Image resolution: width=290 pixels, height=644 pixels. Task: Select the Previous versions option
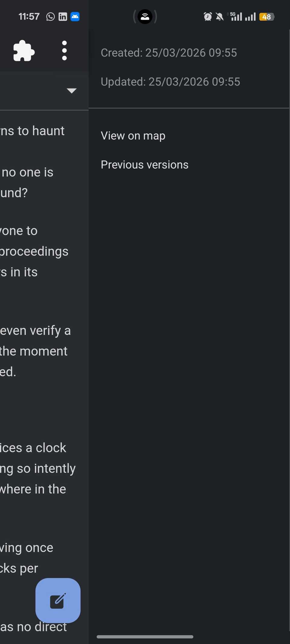click(144, 164)
